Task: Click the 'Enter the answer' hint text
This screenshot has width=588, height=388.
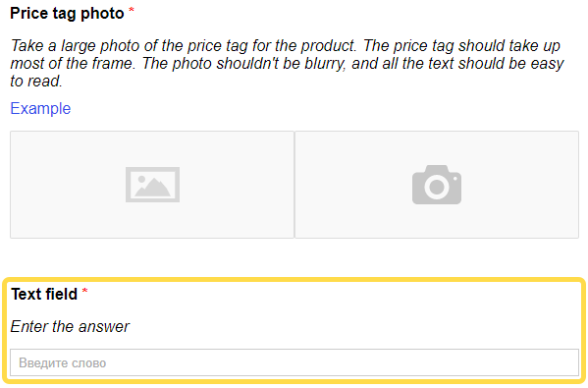Action: tap(70, 326)
